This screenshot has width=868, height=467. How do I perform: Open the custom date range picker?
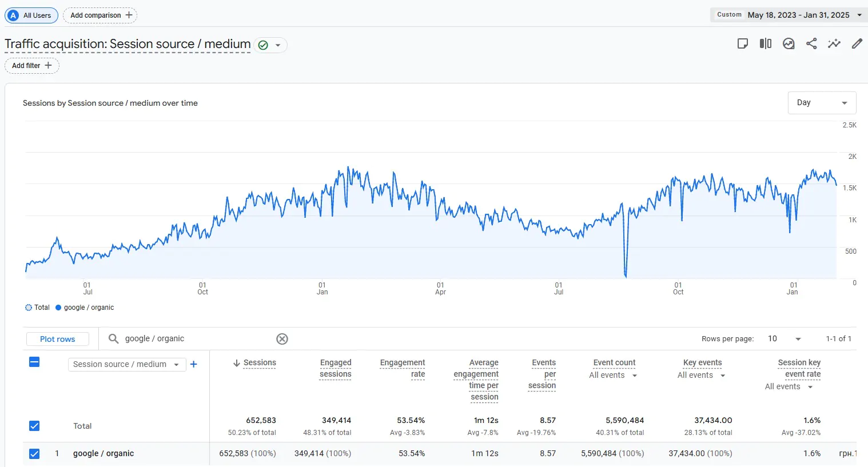coord(789,15)
